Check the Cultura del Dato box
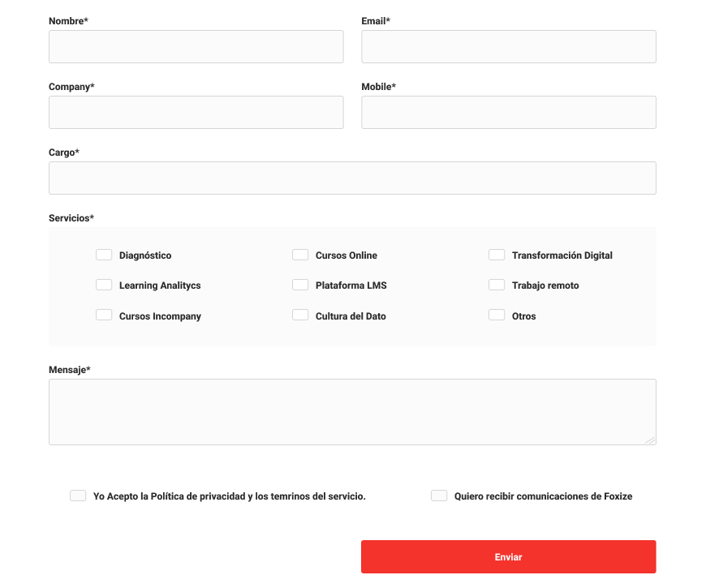Viewport: 706px width, 588px height. click(x=300, y=315)
